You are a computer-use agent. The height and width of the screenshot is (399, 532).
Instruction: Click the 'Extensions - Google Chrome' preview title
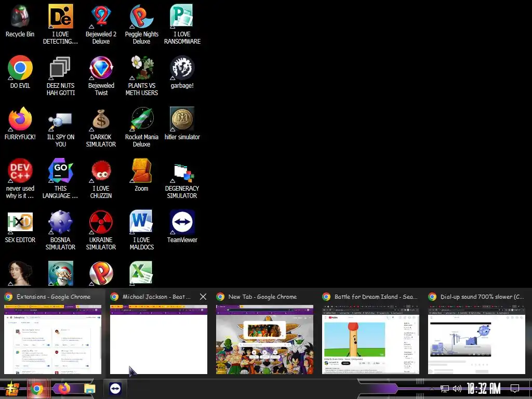click(54, 297)
